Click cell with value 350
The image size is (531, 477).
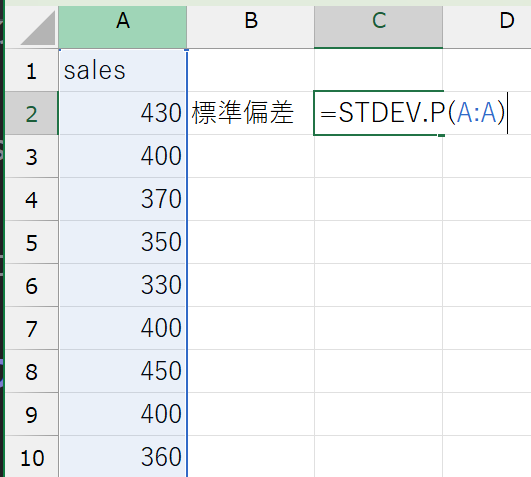coord(123,242)
